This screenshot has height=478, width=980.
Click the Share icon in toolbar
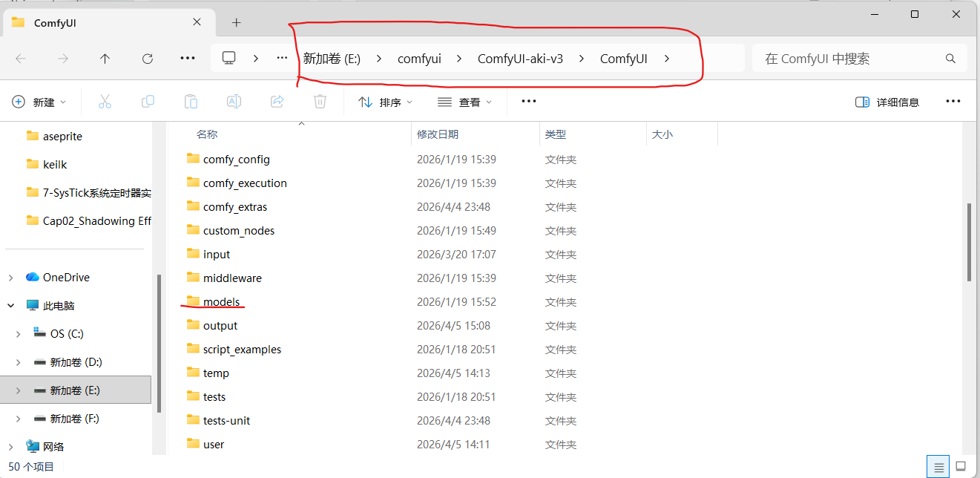pos(277,102)
